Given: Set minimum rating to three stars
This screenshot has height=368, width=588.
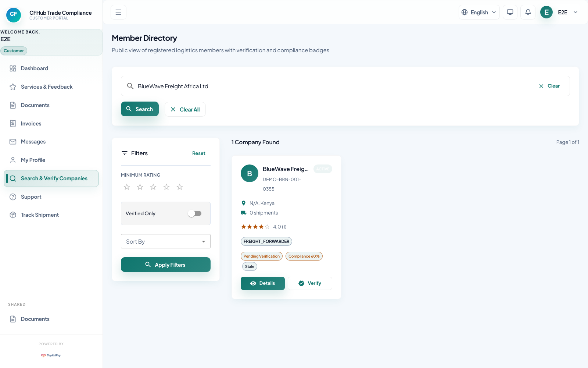Looking at the screenshot, I should point(153,187).
